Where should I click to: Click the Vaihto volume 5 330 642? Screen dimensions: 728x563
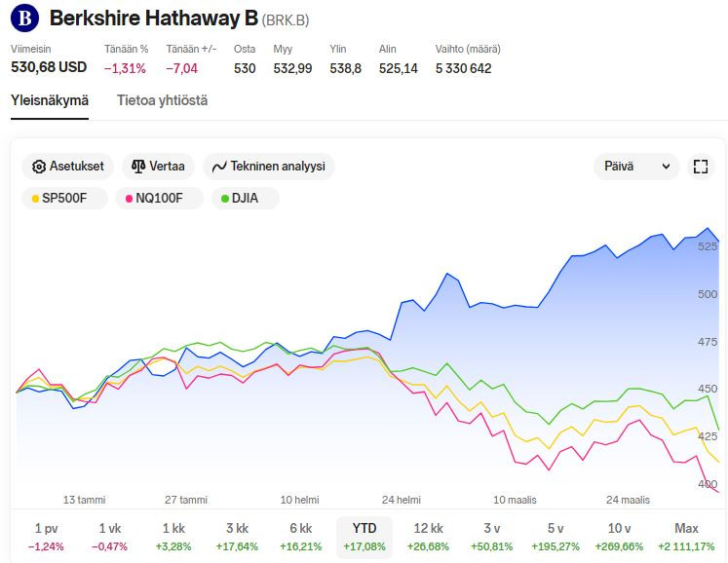pos(463,69)
